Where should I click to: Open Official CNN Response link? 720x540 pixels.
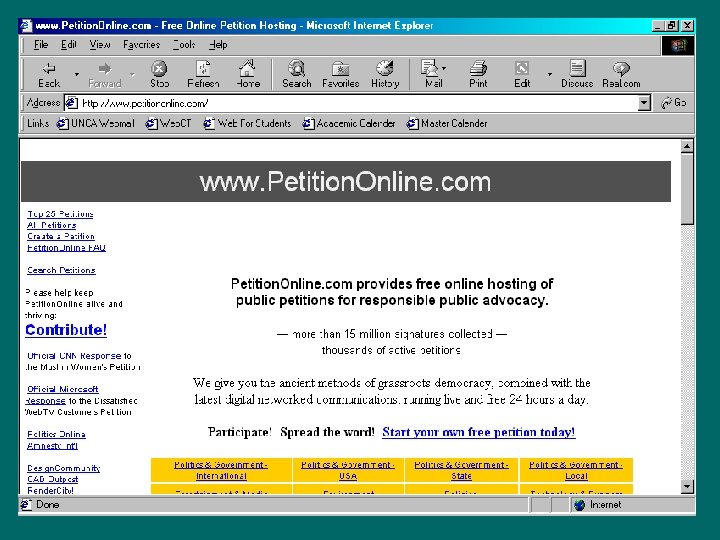pos(74,356)
